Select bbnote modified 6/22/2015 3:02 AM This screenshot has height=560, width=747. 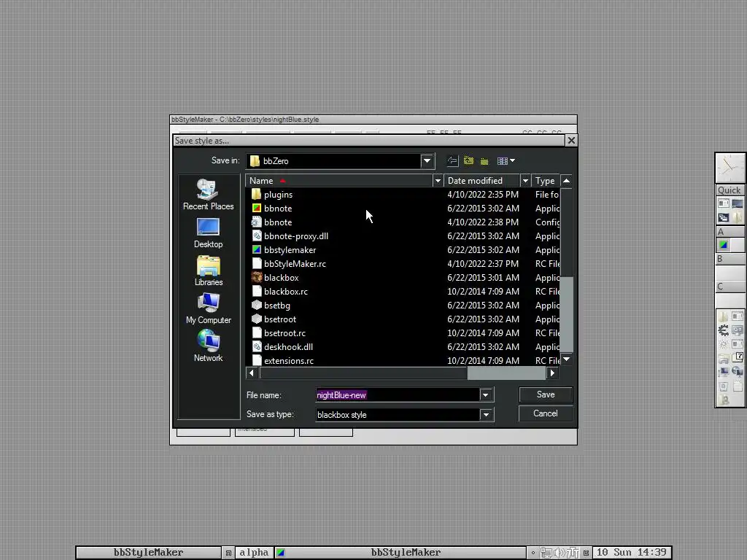pos(278,209)
